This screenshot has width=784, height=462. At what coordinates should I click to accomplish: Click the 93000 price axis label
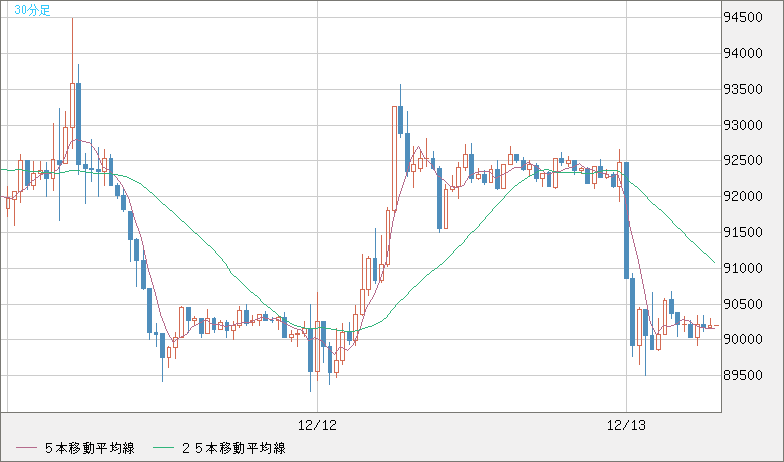click(747, 125)
